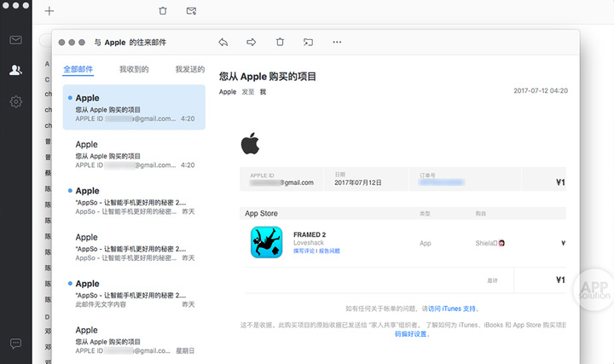
Task: Click the timestamp 2017-07-12 04:20
Action: pyautogui.click(x=541, y=91)
